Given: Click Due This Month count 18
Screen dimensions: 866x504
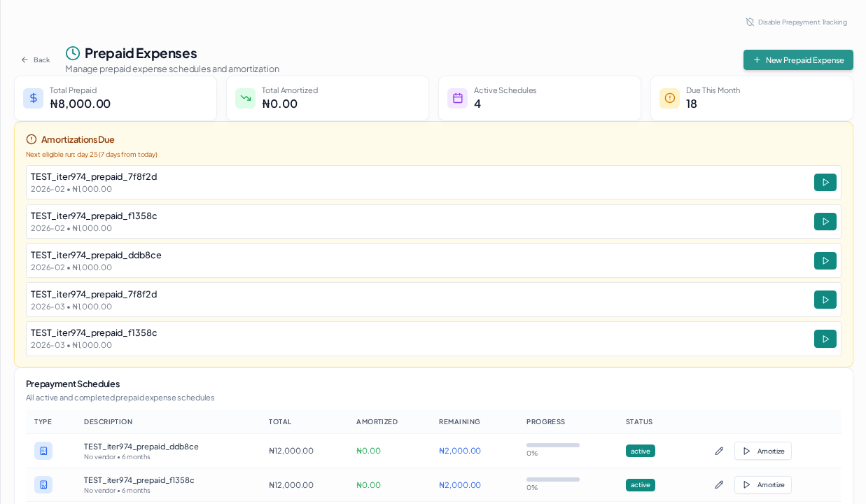Looking at the screenshot, I should (692, 104).
